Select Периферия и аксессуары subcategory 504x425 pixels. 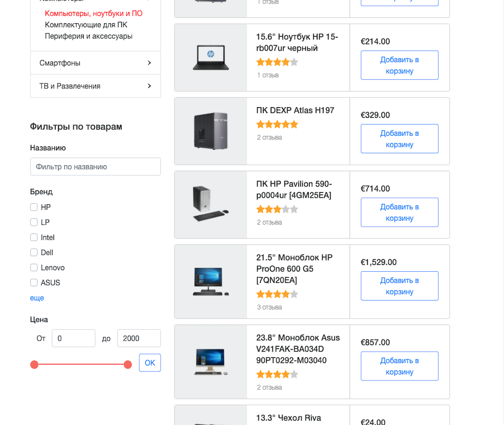[88, 36]
